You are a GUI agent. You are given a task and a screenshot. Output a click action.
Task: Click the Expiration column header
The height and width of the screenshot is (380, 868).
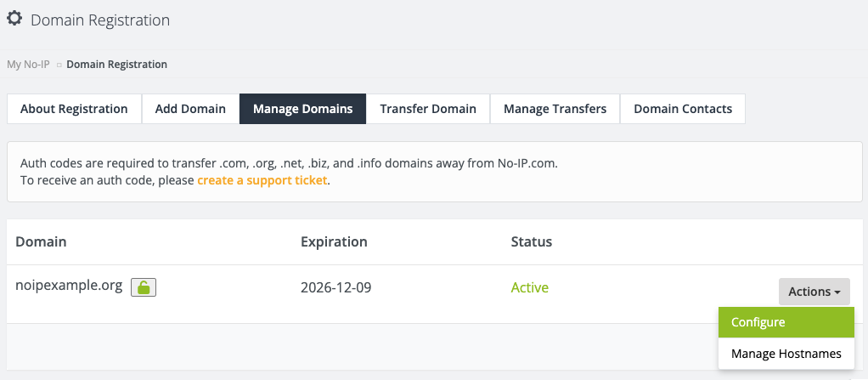click(334, 241)
